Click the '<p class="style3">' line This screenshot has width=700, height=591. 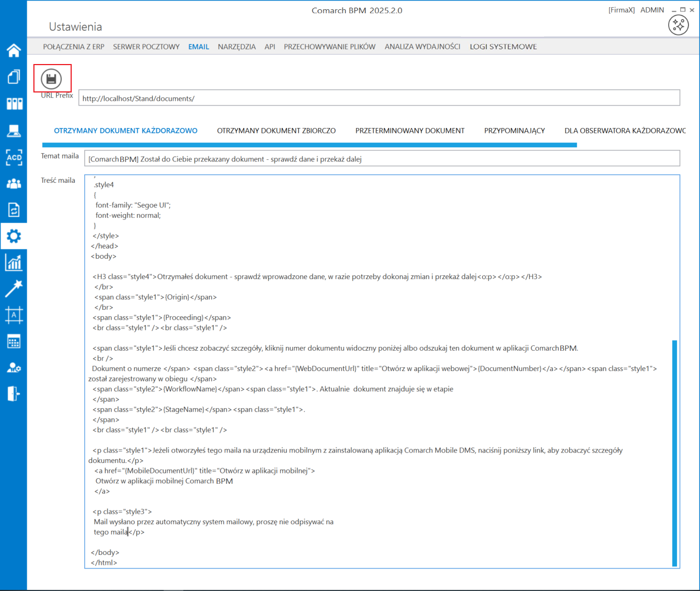[x=122, y=512]
